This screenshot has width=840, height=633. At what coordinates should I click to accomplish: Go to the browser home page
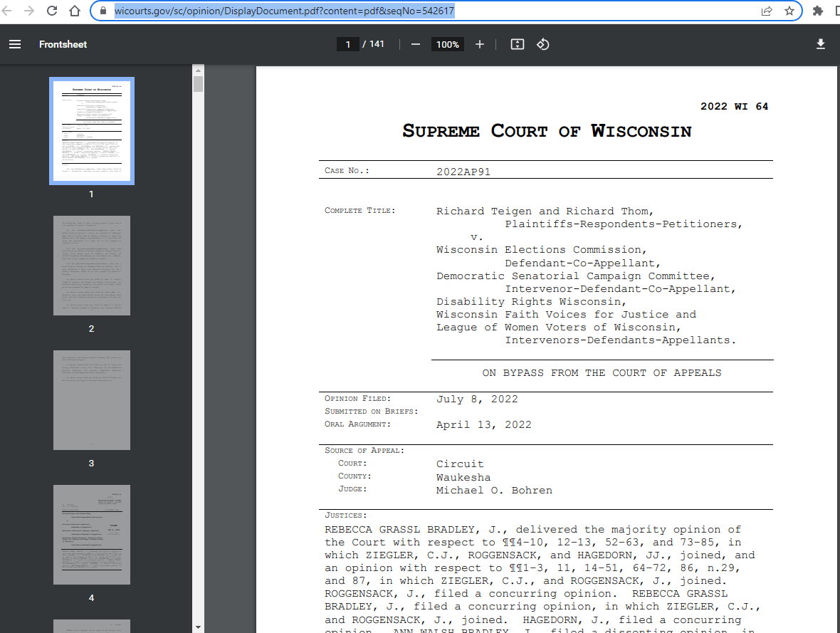75,11
